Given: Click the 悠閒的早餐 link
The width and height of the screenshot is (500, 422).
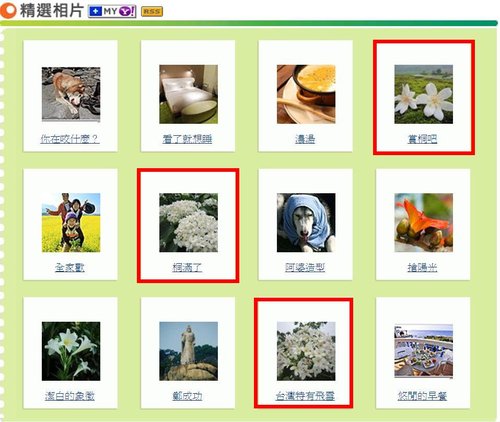Looking at the screenshot, I should click(422, 396).
